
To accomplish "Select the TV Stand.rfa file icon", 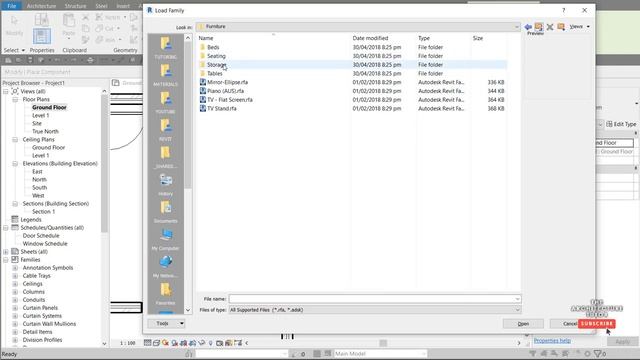I will pos(202,109).
